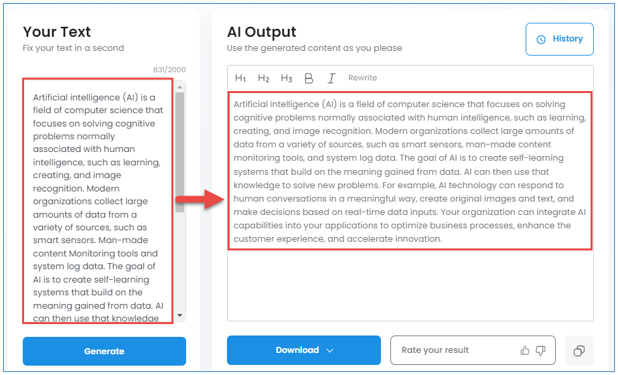The height and width of the screenshot is (375, 618).
Task: Click the Download button
Action: click(304, 350)
